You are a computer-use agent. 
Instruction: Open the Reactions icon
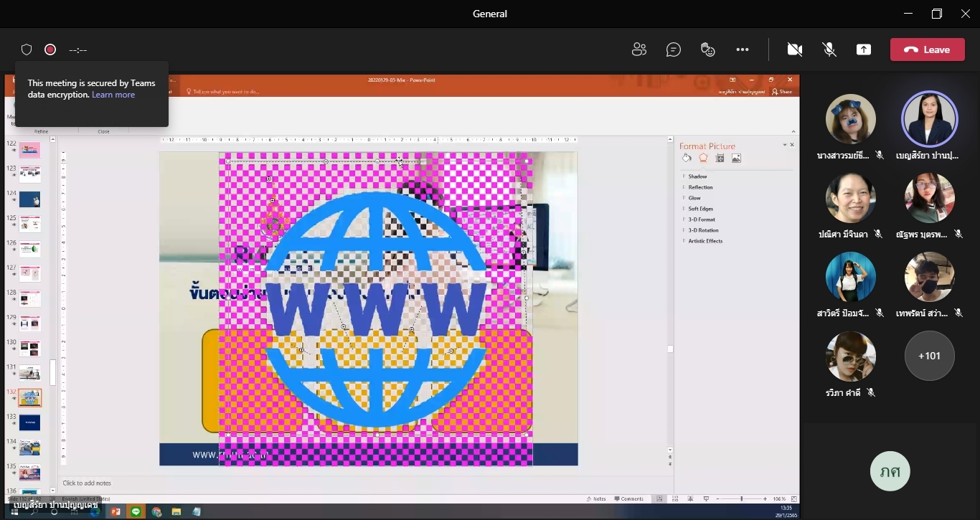point(707,49)
